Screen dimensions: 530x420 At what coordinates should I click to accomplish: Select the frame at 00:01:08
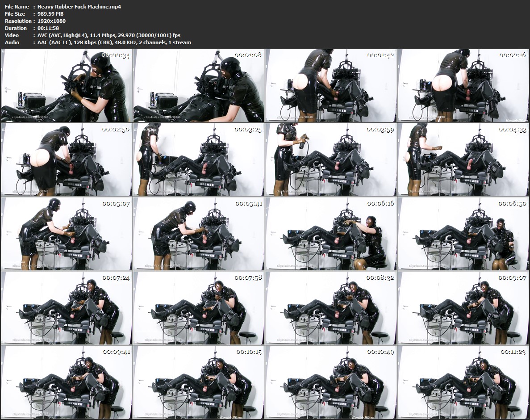tap(199, 85)
